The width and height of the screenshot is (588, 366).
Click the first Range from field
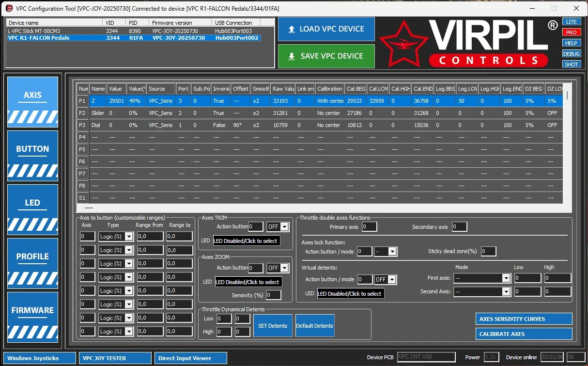click(x=150, y=237)
